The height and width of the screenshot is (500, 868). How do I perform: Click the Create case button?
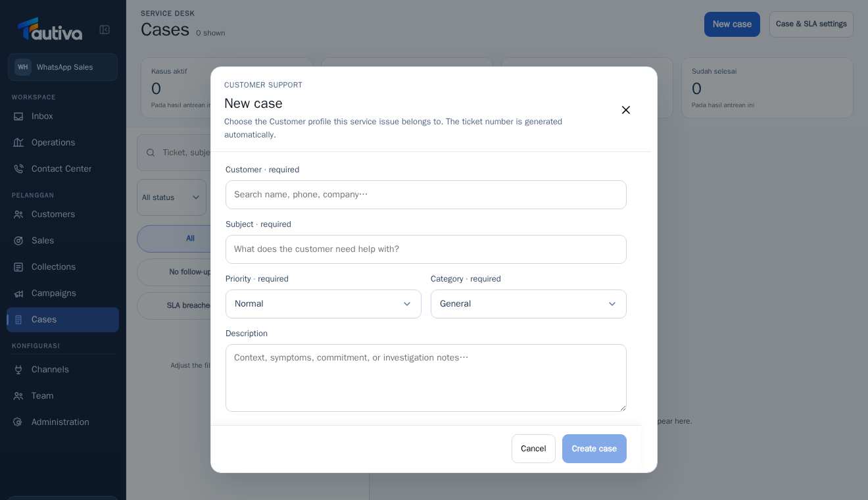[594, 449]
